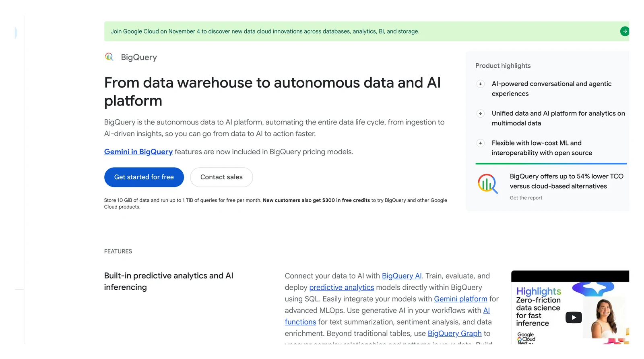Expand AI-powered conversational and agentic experiences
The image size is (644, 359).
(x=480, y=84)
